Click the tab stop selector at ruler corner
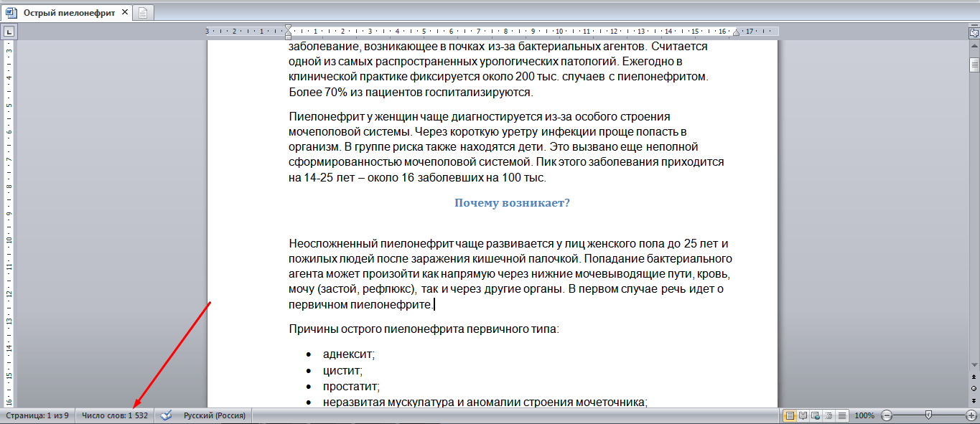980x424 pixels. click(x=8, y=32)
